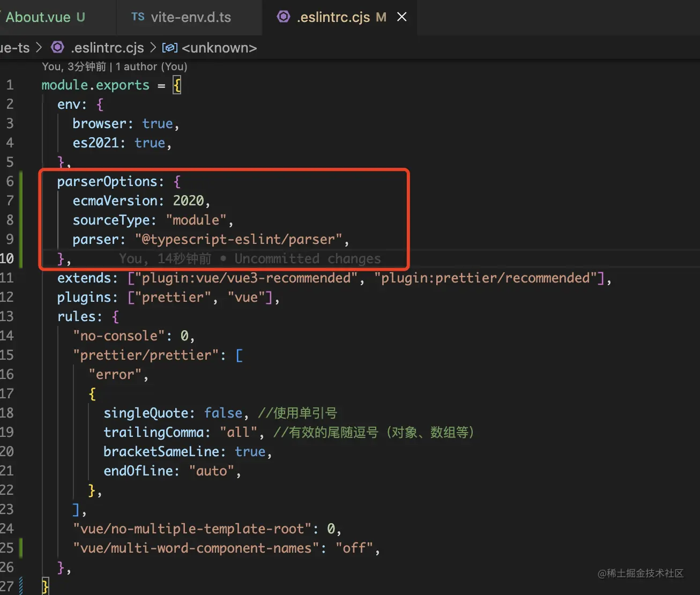This screenshot has width=700, height=595.
Task: Click the 'trailingComma' option
Action: pyautogui.click(x=154, y=433)
